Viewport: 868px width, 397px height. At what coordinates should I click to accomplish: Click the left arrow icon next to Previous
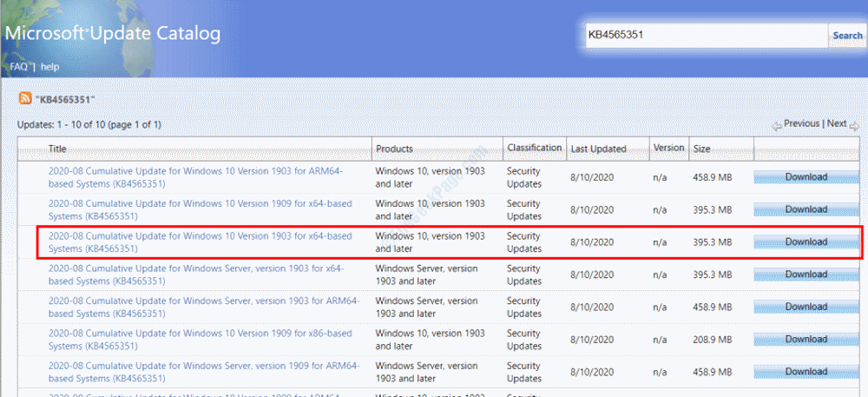click(x=777, y=126)
